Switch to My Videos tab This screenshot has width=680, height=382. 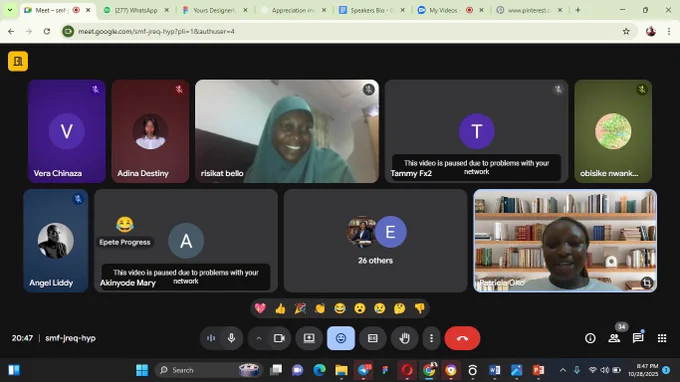(x=451, y=10)
